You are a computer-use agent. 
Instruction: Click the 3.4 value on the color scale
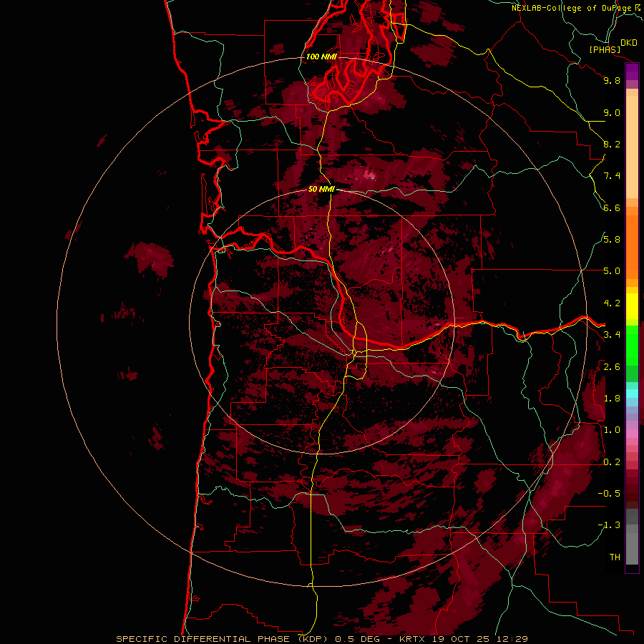pyautogui.click(x=612, y=335)
